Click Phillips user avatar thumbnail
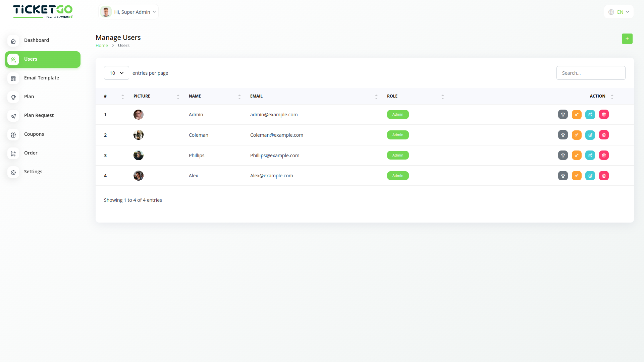Image resolution: width=644 pixels, height=362 pixels. click(x=139, y=155)
